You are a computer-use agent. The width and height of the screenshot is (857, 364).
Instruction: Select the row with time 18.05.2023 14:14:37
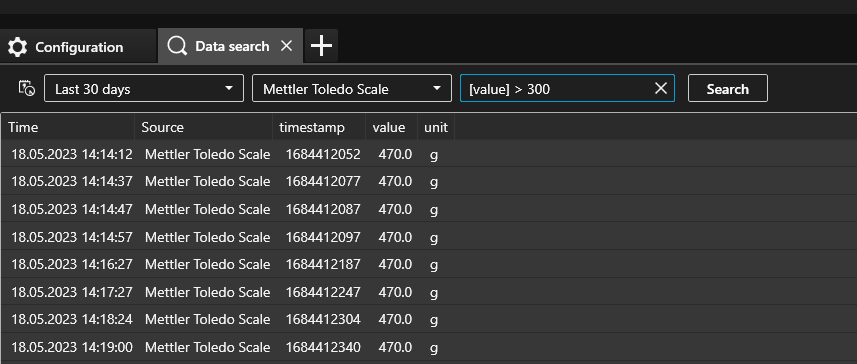pos(429,181)
